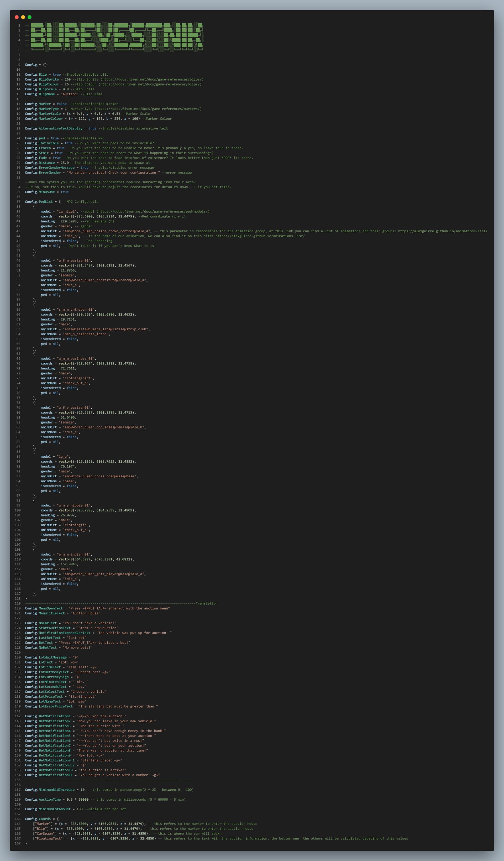Click the "Translation" divider comment label
This screenshot has height=861, width=504.
click(207, 603)
